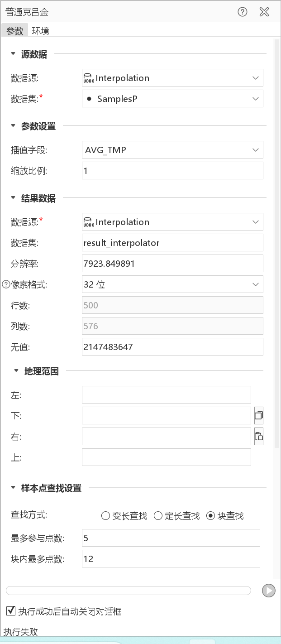Click the vertical scrollbar of parameters panel
The width and height of the screenshot is (281, 644).
coord(277,244)
